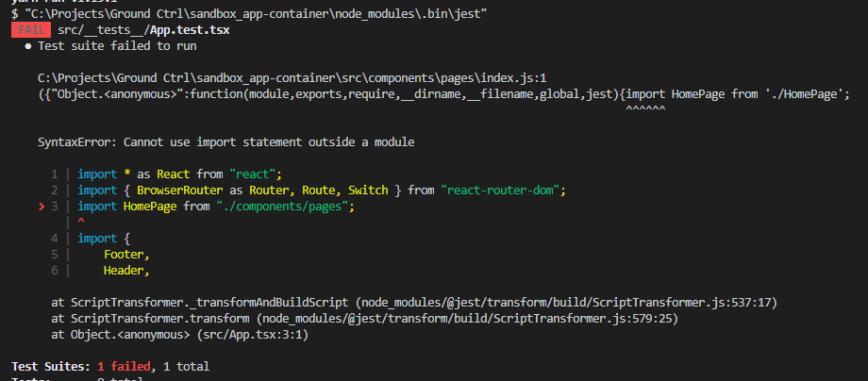Click code line 1 importing React
This screenshot has width=868, height=381.
tap(180, 174)
